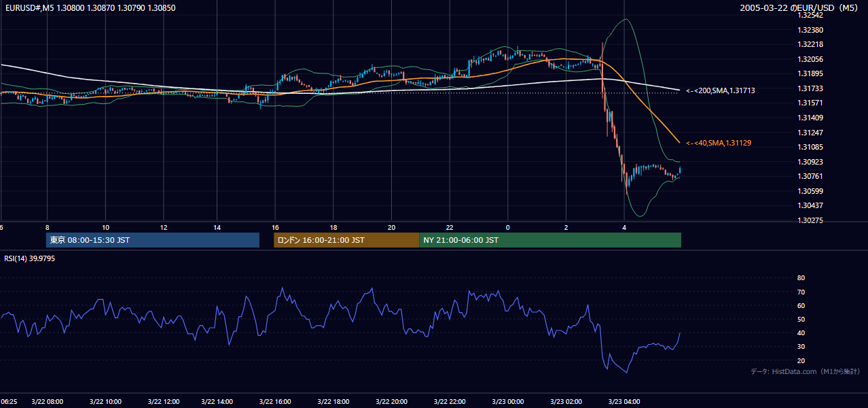Click hour label 12 under the price chart
This screenshot has width=868, height=408.
pyautogui.click(x=164, y=227)
